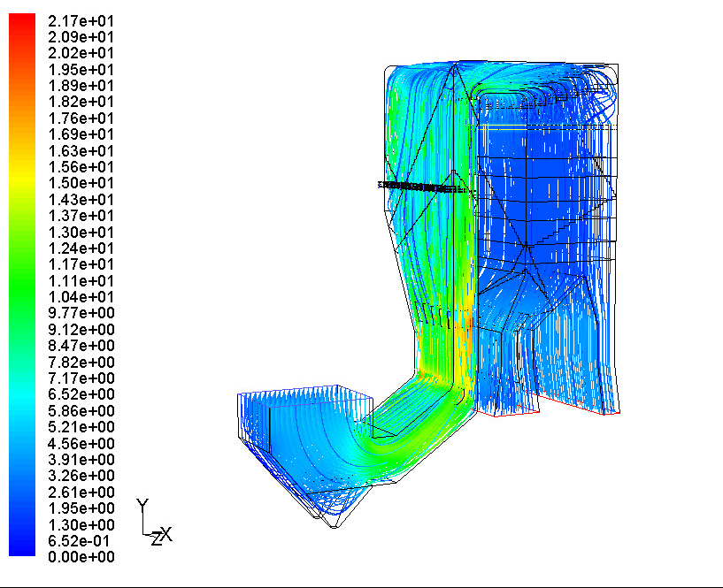Screen dimensions: 723x588
Task: Pick the cyan band of the color bar
Action: click(x=22, y=402)
